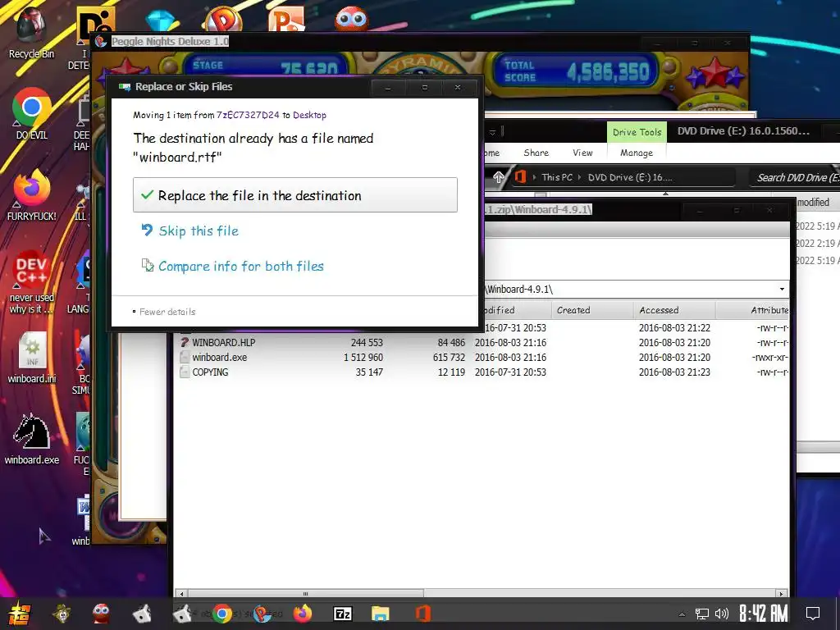This screenshot has height=630, width=840.
Task: Open volume control in system tray
Action: (722, 614)
